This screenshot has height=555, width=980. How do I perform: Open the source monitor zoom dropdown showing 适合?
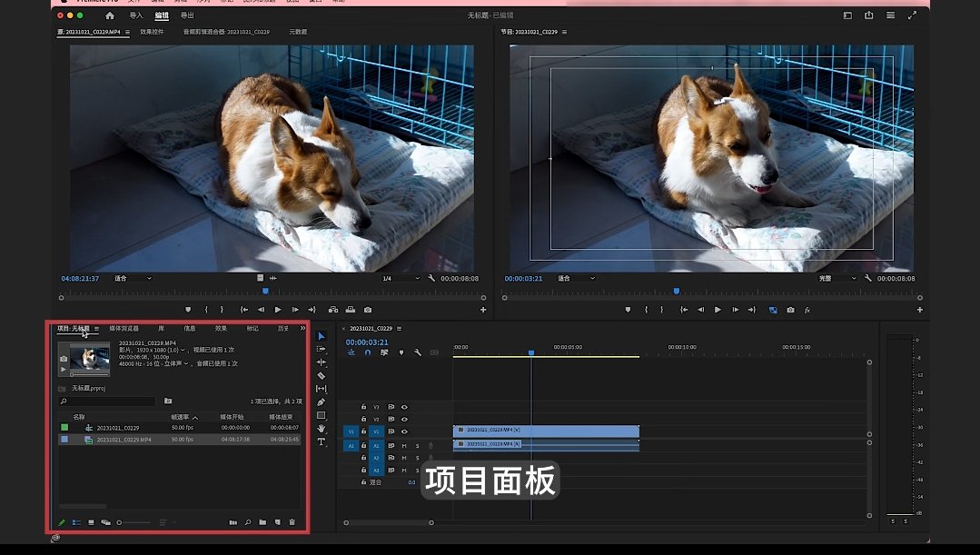click(x=133, y=278)
